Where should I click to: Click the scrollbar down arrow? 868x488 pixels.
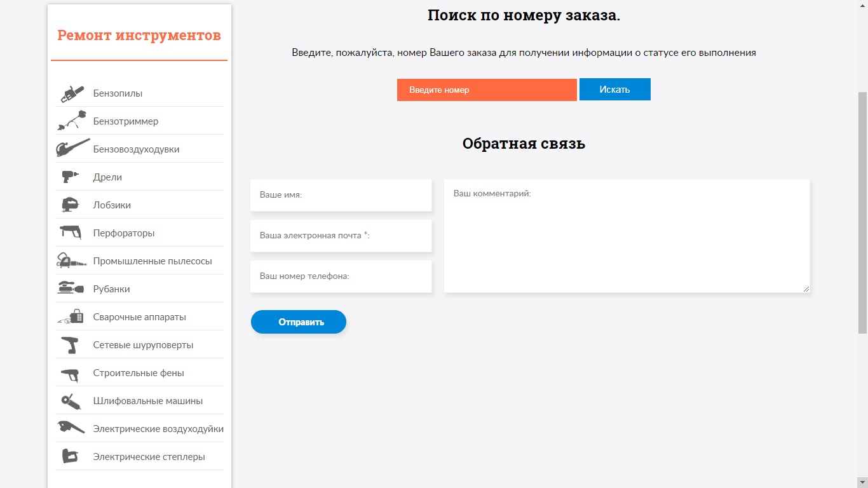tap(862, 482)
